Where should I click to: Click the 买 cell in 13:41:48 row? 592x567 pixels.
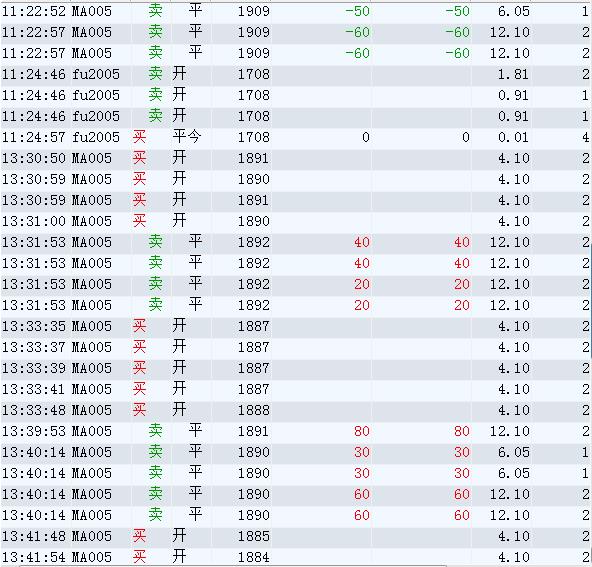tap(139, 536)
